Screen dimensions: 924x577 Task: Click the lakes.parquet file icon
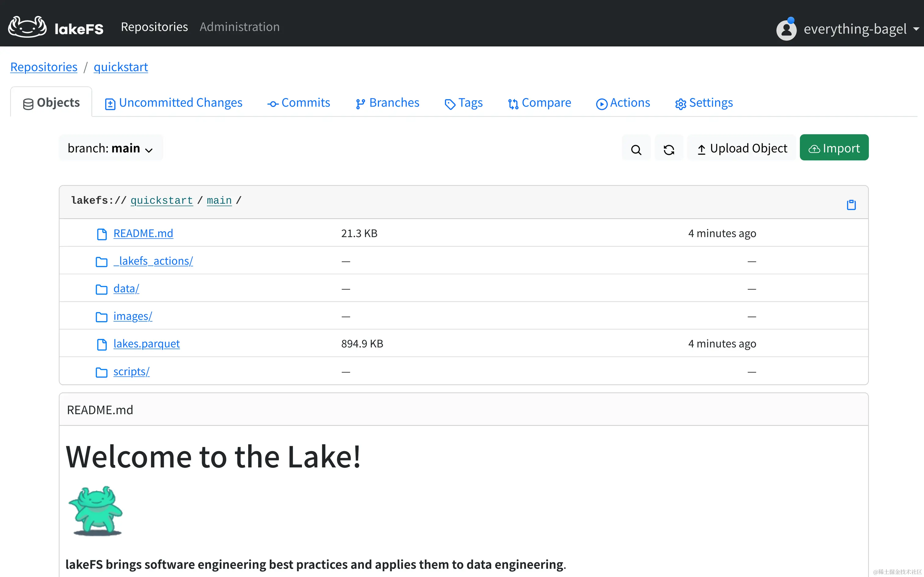[101, 344]
